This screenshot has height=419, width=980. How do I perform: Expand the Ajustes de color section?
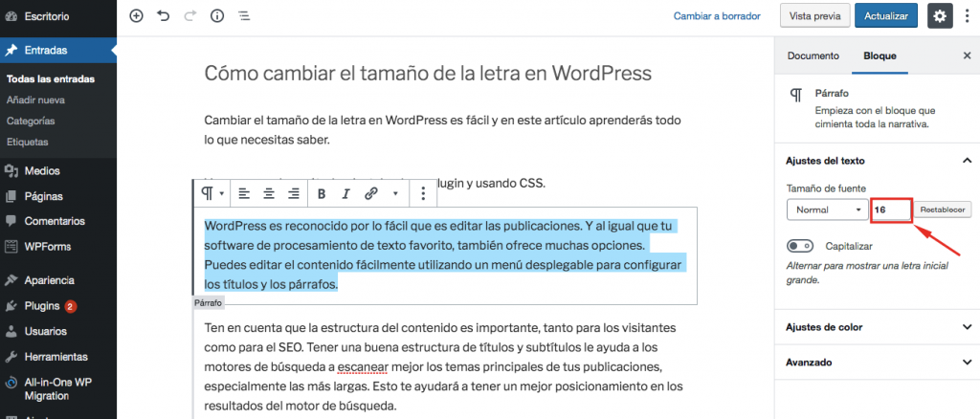click(x=878, y=327)
